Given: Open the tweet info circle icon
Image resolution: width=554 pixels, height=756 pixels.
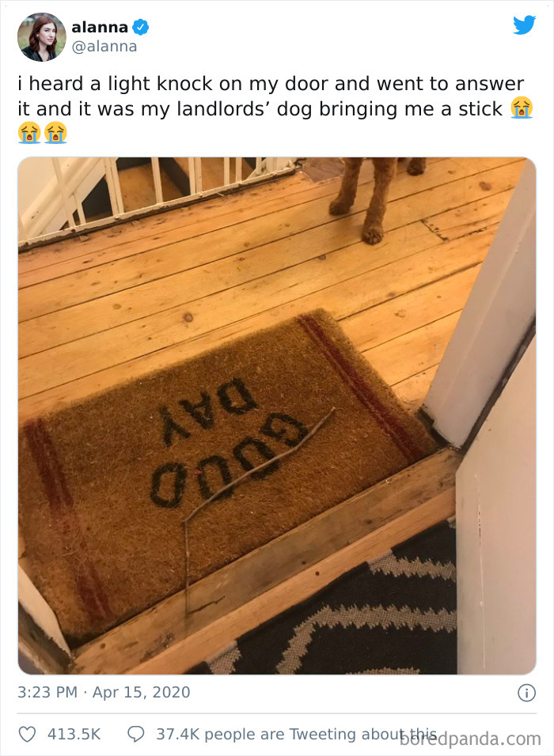Looking at the screenshot, I should (526, 693).
